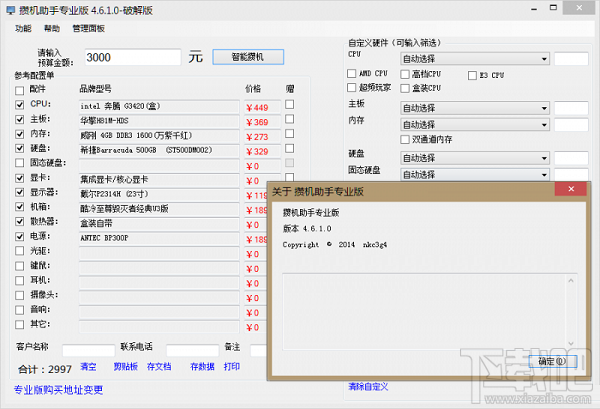
Task: Click the application icon in the title bar
Action: click(x=11, y=10)
